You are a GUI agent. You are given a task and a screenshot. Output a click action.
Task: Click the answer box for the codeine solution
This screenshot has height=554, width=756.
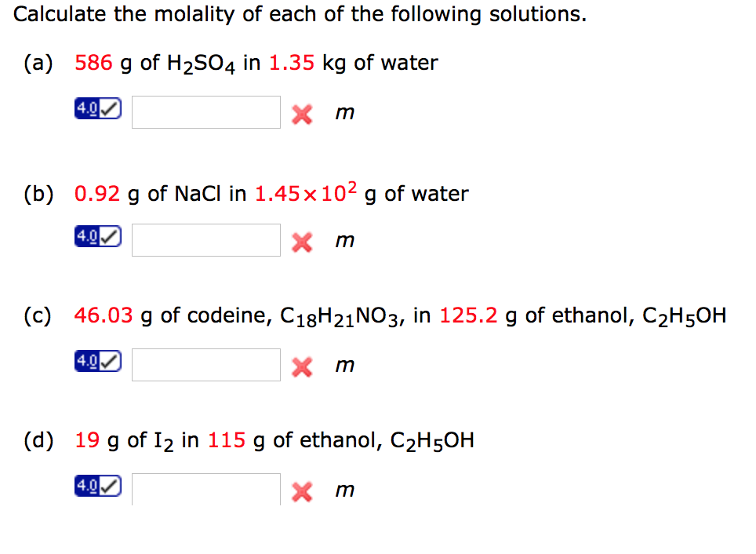click(x=205, y=365)
